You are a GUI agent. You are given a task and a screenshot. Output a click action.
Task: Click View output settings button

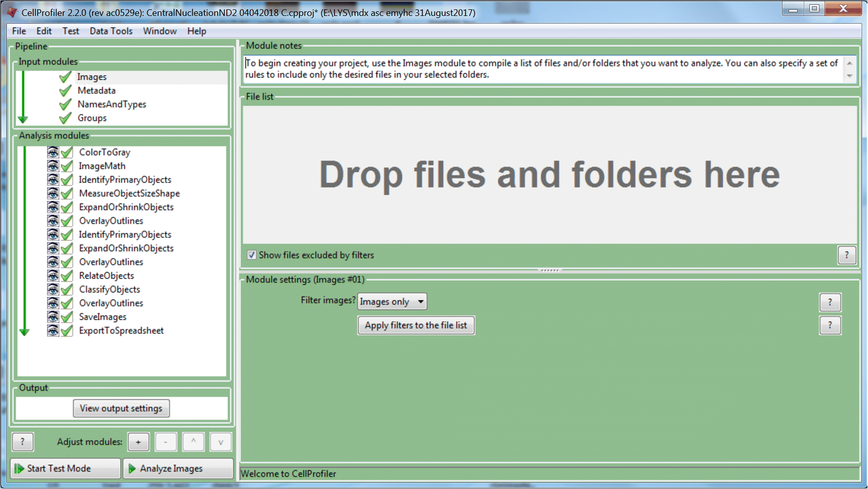click(121, 408)
